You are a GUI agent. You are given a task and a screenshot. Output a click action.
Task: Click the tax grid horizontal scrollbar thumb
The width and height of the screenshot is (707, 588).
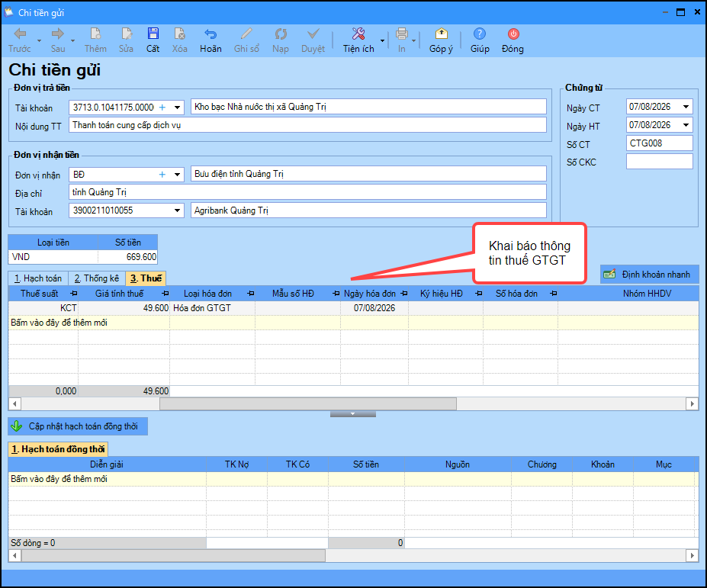(308, 403)
